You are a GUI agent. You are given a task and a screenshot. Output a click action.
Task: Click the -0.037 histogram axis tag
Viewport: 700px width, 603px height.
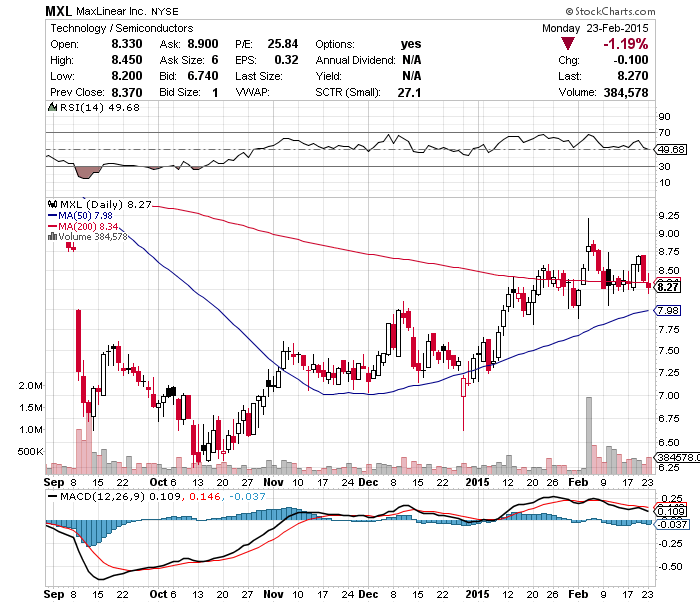point(672,524)
